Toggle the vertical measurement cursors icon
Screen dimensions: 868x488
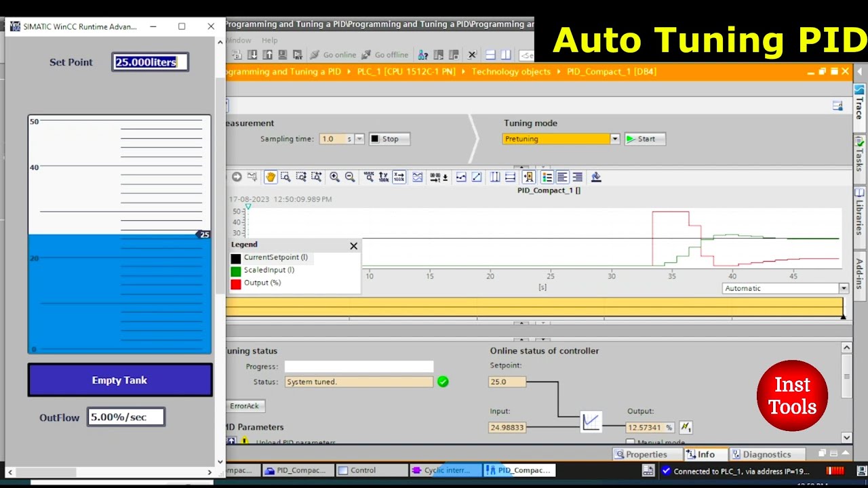[x=495, y=177]
